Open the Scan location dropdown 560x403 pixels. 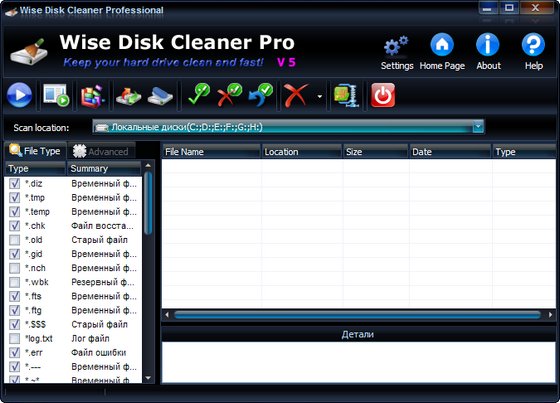tap(478, 127)
